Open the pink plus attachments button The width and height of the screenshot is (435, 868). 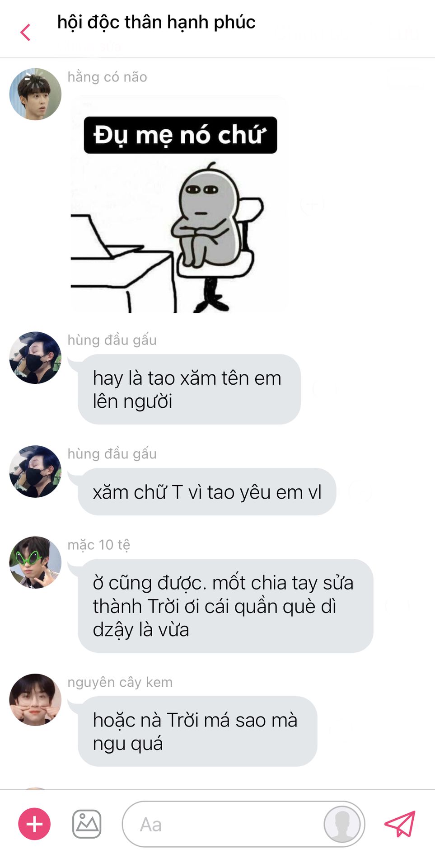point(34,824)
